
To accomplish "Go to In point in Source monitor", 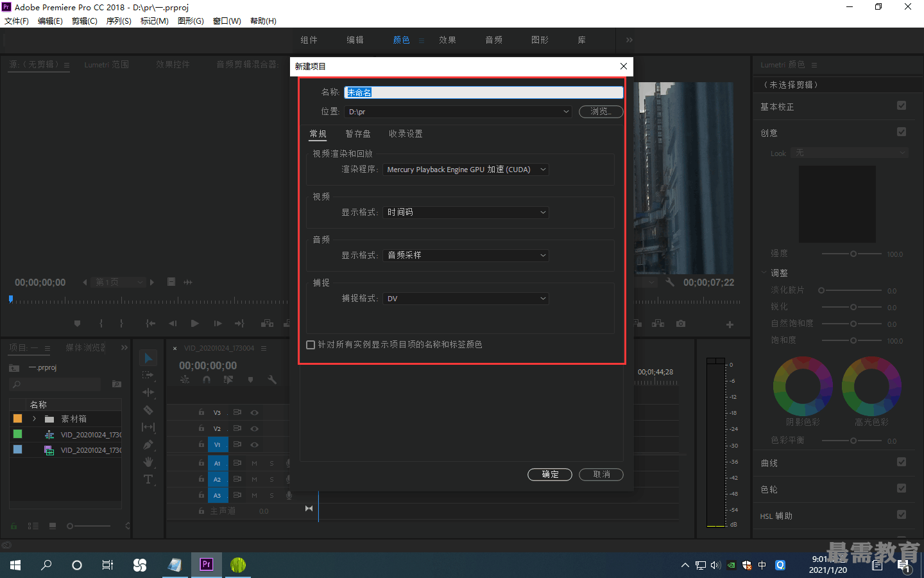I will click(151, 324).
